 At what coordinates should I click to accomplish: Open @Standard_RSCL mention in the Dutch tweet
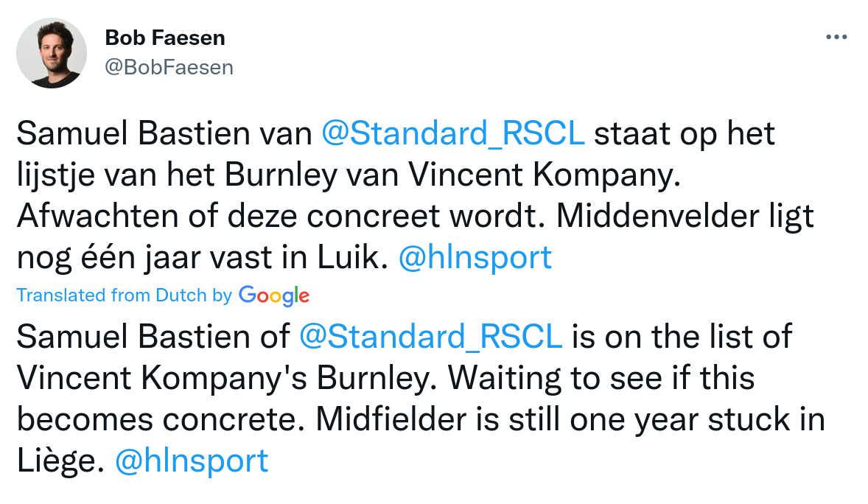(x=453, y=135)
